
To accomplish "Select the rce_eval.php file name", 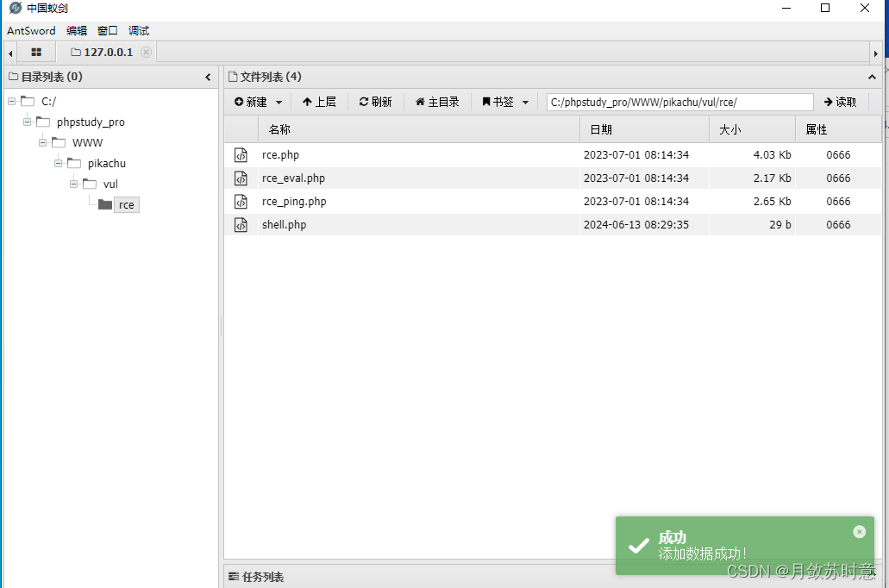I will tap(293, 178).
